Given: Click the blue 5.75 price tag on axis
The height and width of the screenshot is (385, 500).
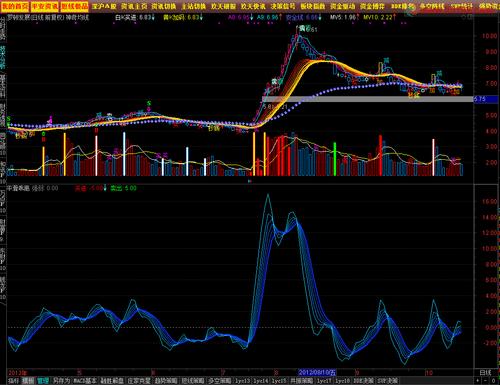Looking at the screenshot, I should (x=486, y=99).
